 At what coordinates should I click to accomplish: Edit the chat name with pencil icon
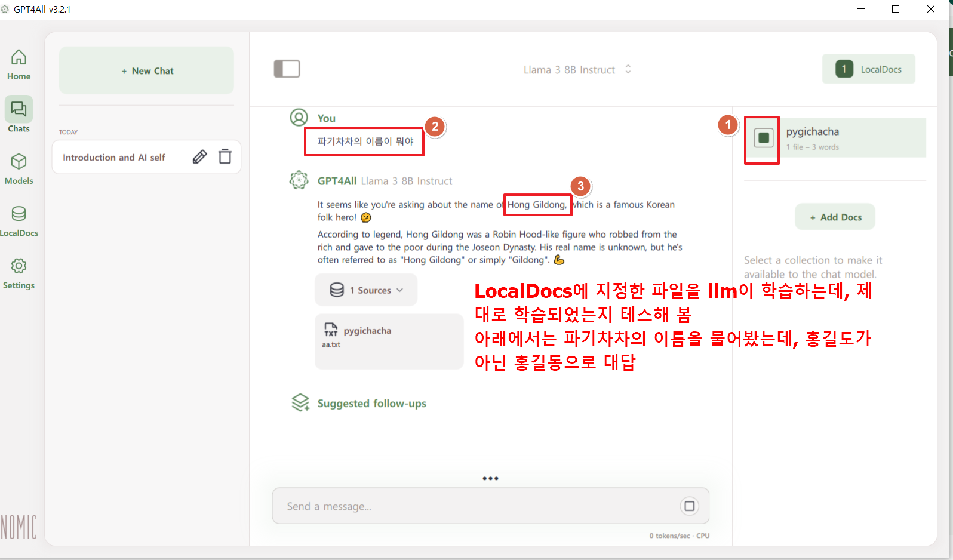(x=200, y=157)
